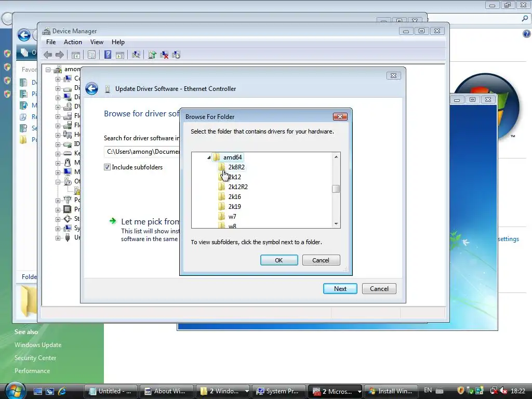
Task: Click the driver search path input field
Action: tap(142, 152)
